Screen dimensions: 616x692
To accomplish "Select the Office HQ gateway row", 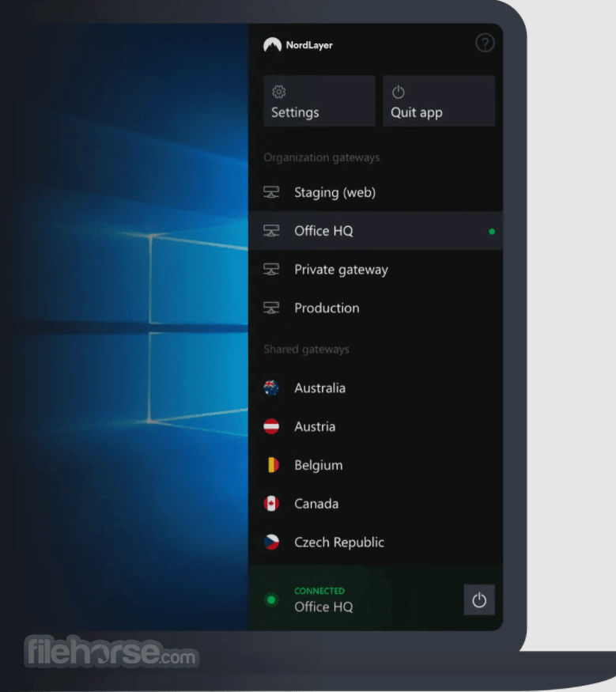I will (376, 231).
